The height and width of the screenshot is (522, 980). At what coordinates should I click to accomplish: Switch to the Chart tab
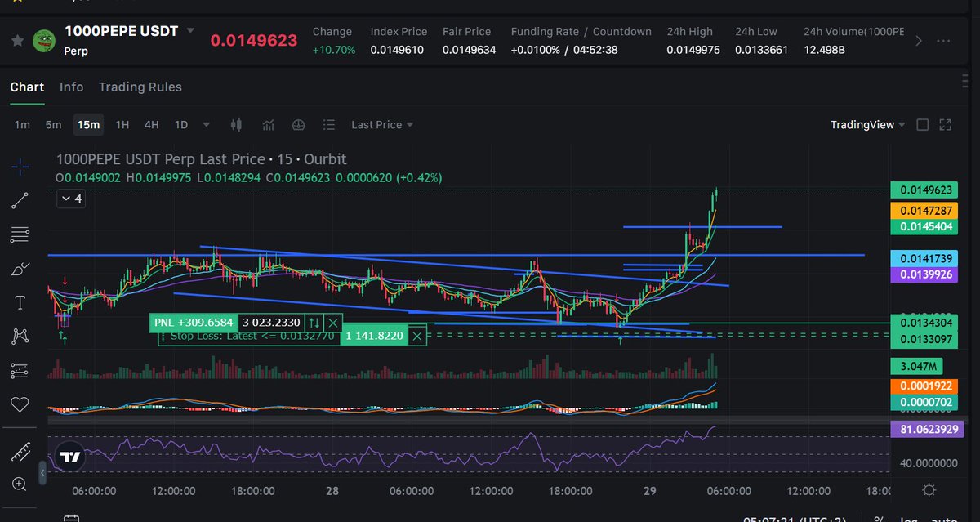27,87
